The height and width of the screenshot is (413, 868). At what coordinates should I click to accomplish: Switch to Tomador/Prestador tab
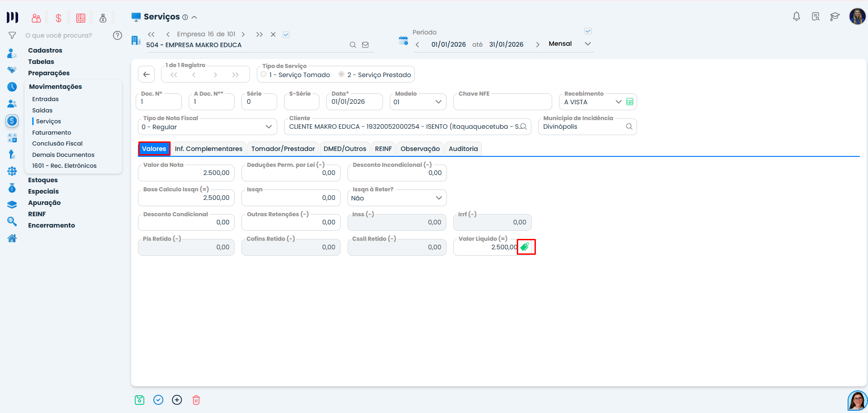coord(283,149)
